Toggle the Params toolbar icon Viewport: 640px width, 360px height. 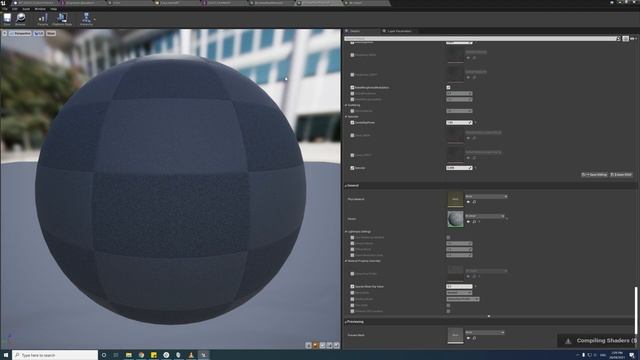click(42, 19)
